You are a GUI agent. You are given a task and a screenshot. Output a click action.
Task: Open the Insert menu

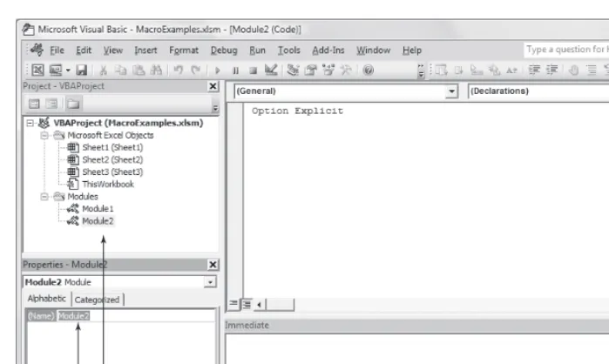(145, 50)
